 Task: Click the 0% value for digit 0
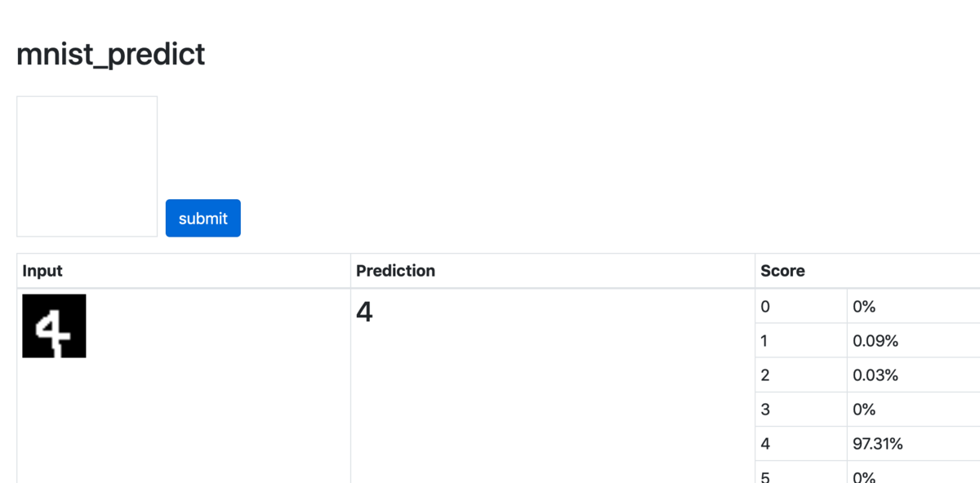(x=864, y=307)
